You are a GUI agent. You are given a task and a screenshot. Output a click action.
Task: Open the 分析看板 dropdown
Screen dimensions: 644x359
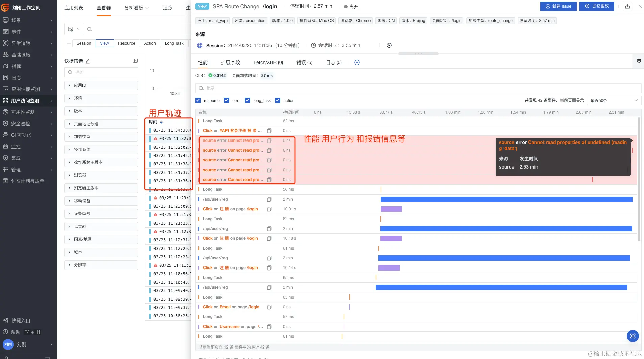click(x=136, y=8)
